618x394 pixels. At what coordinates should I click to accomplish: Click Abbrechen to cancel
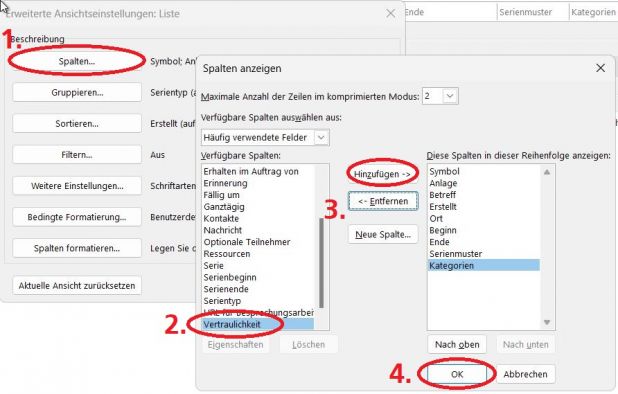pyautogui.click(x=525, y=374)
